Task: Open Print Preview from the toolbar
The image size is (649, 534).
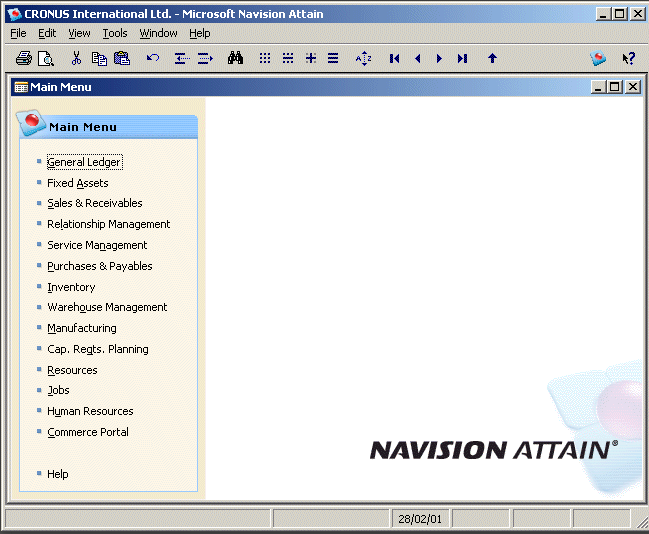Action: [46, 58]
